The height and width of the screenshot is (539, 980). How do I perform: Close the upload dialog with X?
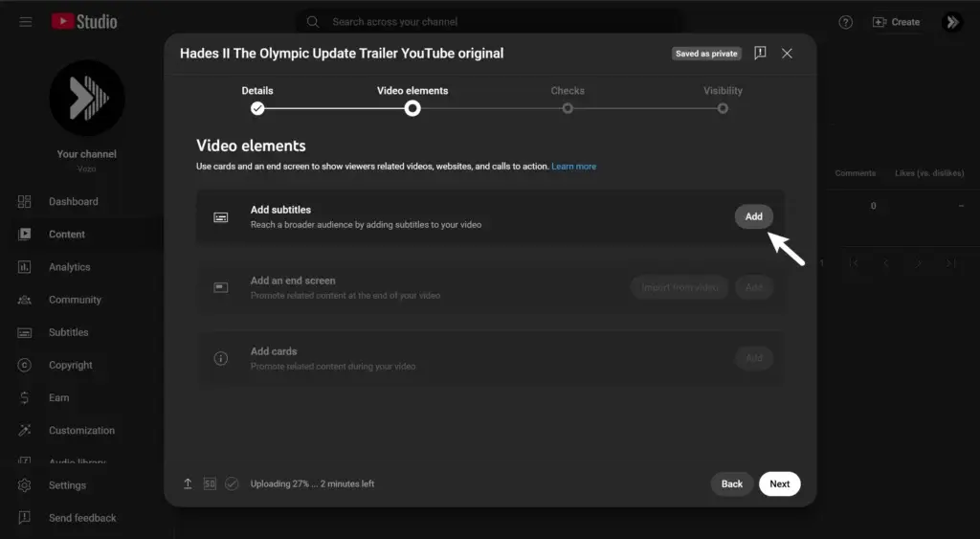coord(787,54)
